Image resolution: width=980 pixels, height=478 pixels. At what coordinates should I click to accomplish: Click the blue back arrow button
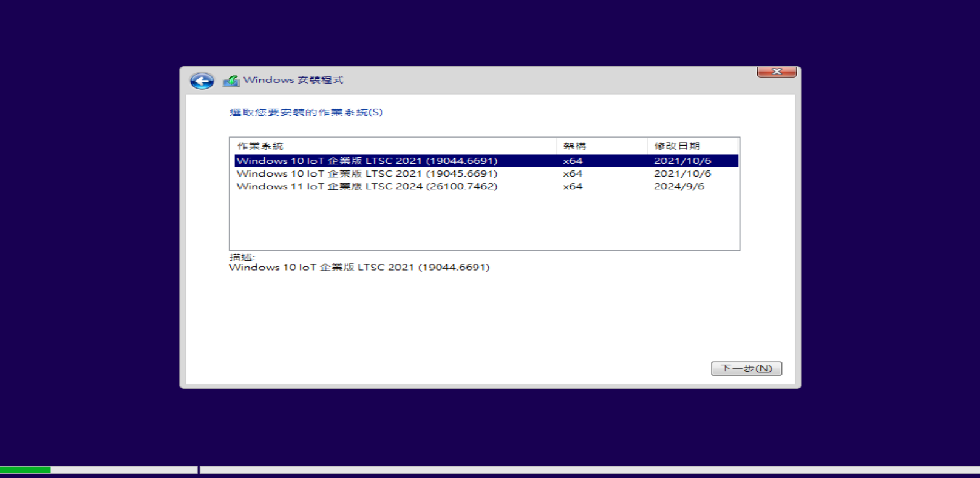(202, 81)
